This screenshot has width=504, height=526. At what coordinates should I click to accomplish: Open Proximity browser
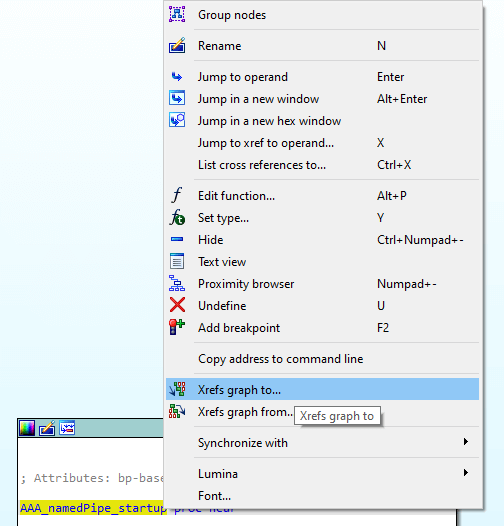(322, 284)
